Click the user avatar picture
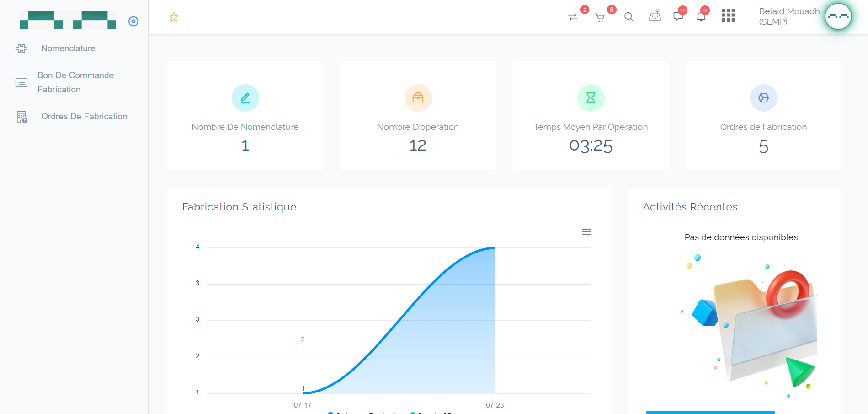Screen dimensions: 868x414 [x=838, y=16]
